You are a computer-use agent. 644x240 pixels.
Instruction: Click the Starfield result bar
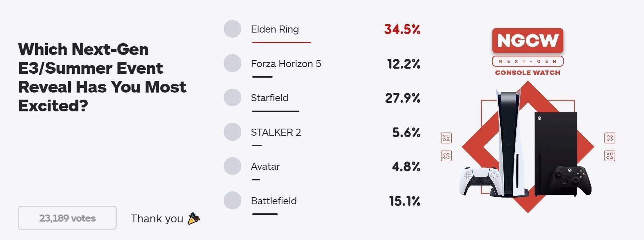(275, 111)
